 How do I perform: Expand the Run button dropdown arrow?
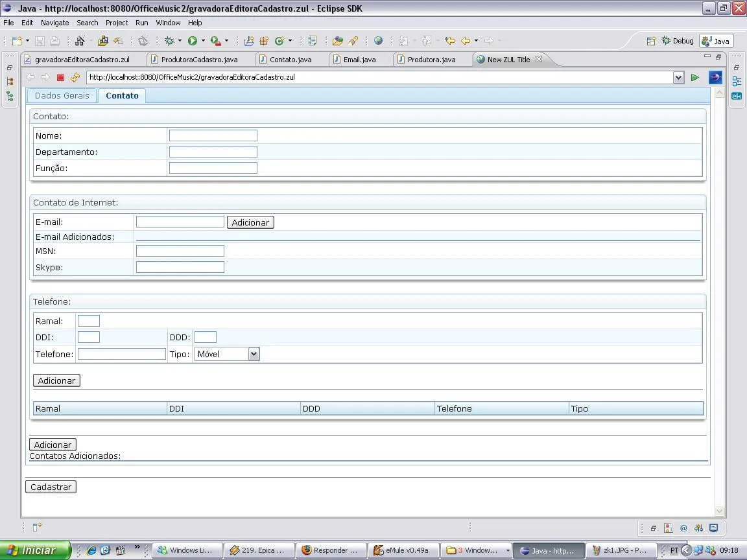point(203,41)
